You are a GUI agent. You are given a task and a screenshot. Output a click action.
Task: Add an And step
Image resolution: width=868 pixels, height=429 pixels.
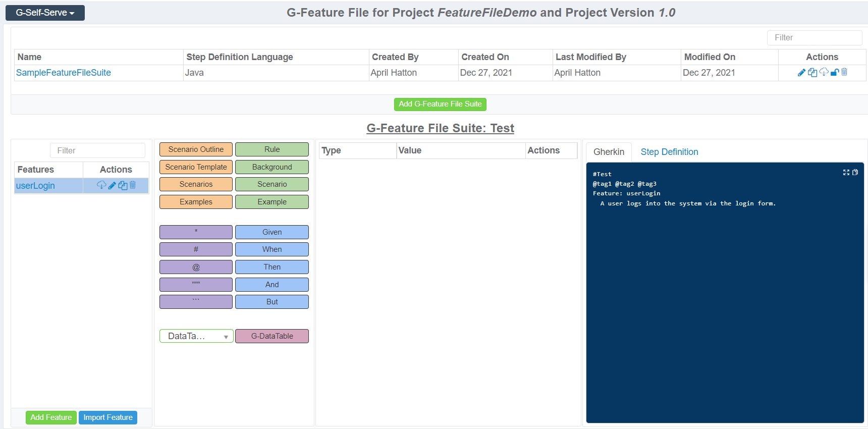(272, 285)
